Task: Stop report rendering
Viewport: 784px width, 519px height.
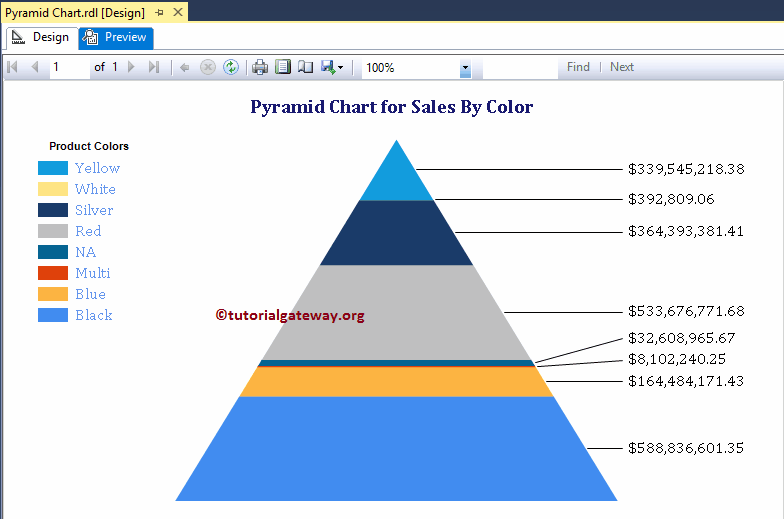Action: click(208, 67)
